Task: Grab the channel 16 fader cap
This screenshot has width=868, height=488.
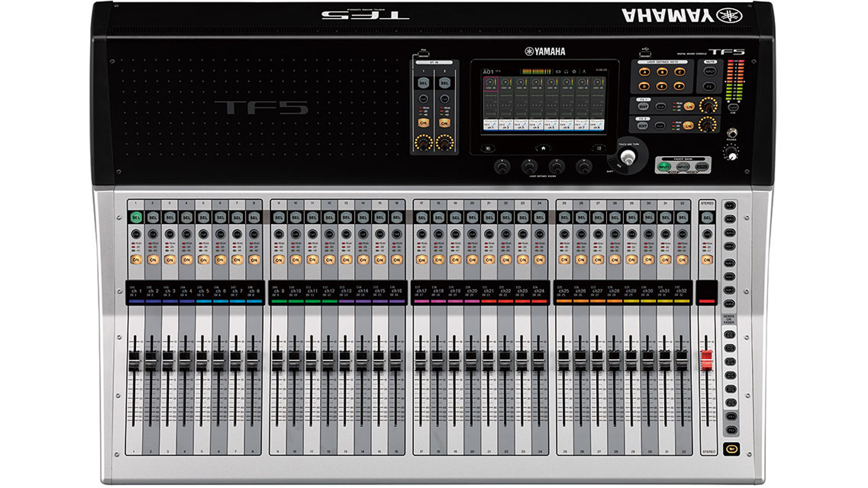Action: [395, 361]
